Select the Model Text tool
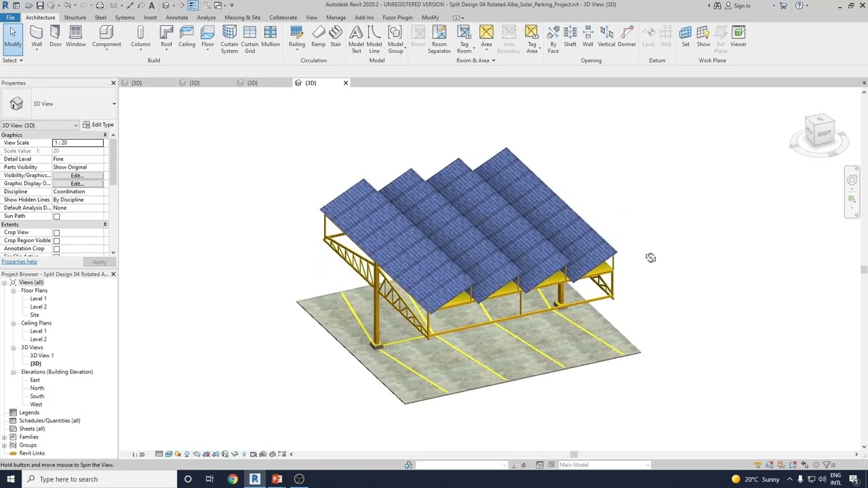 (x=356, y=39)
